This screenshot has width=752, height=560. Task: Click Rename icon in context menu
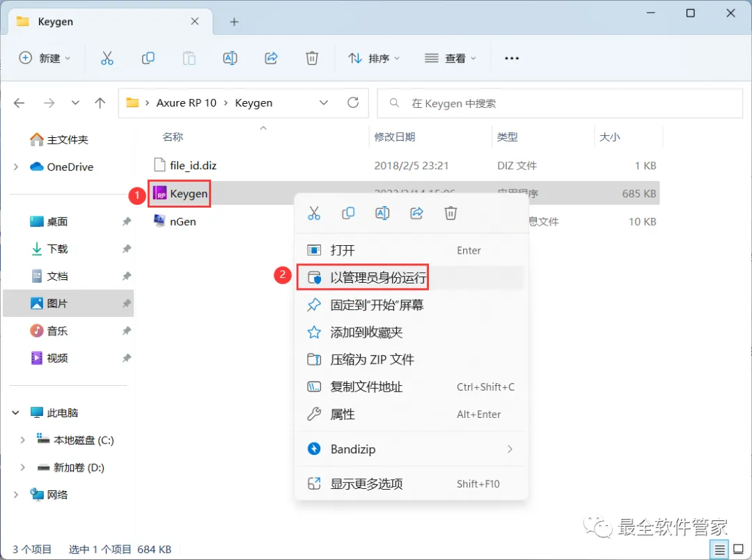tap(382, 213)
